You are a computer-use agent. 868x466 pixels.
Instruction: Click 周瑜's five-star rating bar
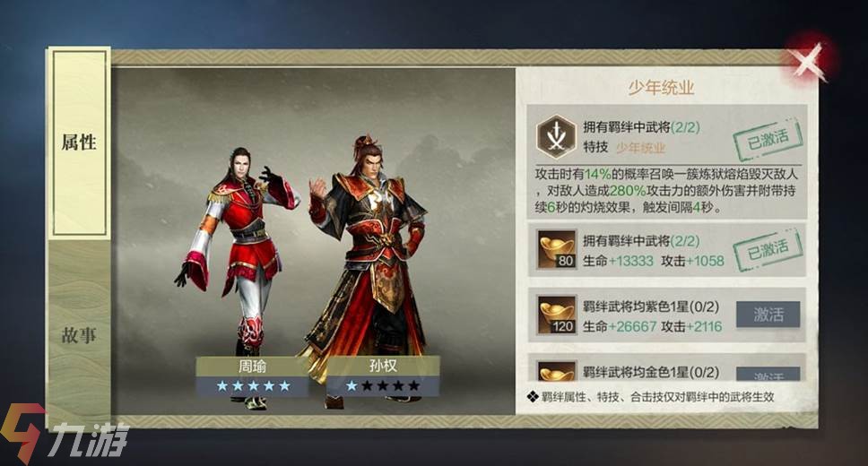coord(253,385)
